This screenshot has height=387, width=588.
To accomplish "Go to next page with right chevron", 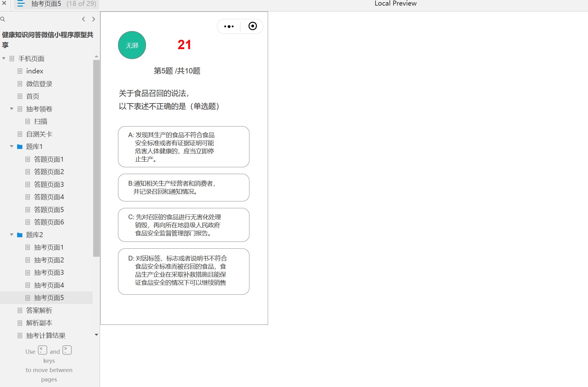I will [93, 19].
